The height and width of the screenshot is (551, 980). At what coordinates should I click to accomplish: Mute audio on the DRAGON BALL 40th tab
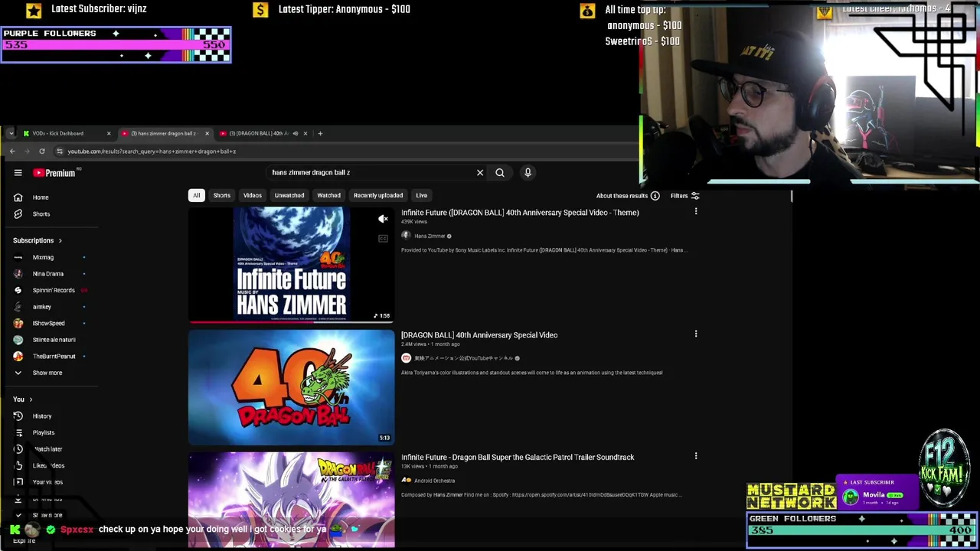pyautogui.click(x=296, y=133)
